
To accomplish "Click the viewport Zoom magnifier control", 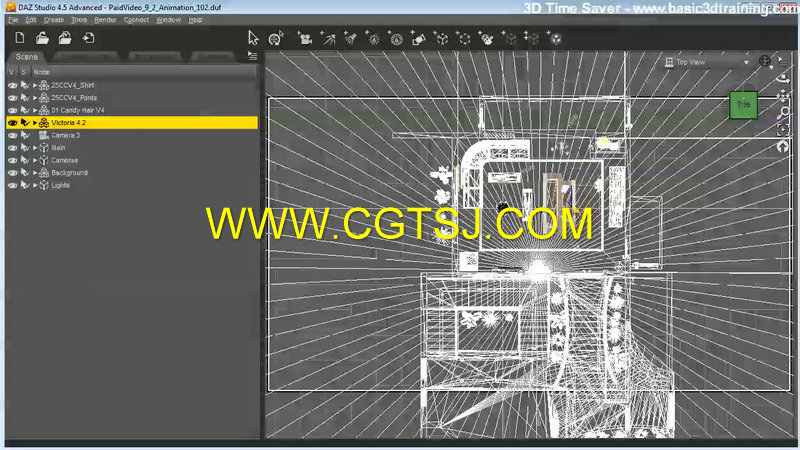I will click(783, 112).
